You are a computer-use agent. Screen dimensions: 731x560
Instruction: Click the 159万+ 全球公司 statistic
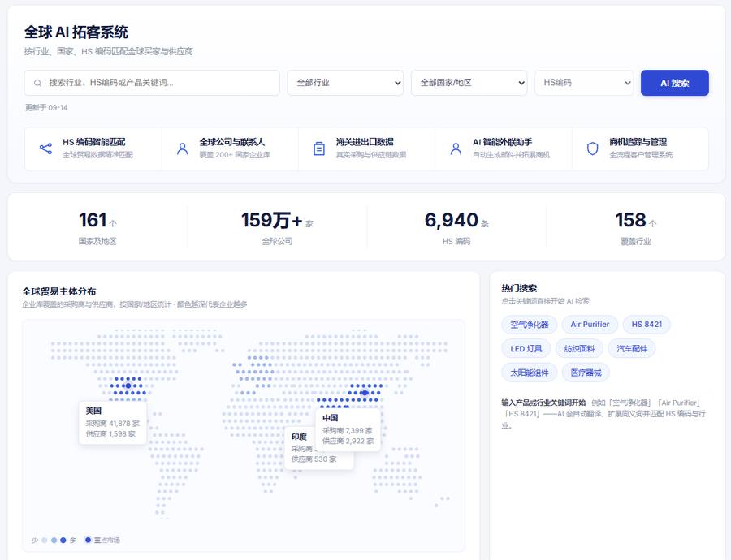coord(277,227)
